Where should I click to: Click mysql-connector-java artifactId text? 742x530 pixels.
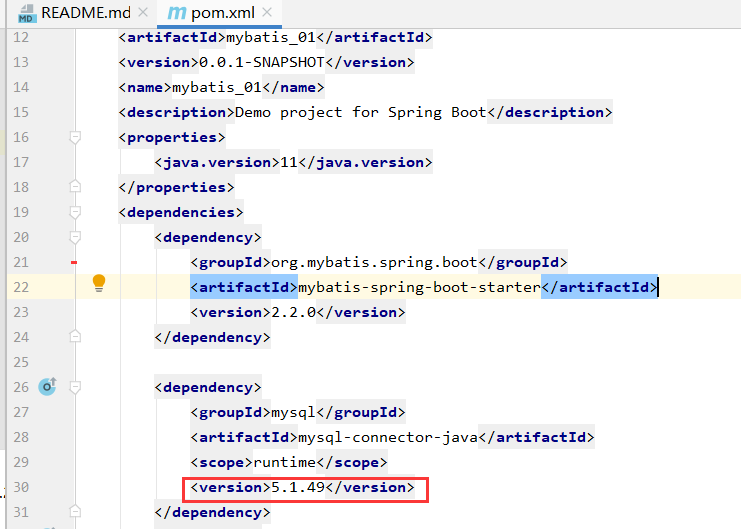(388, 438)
